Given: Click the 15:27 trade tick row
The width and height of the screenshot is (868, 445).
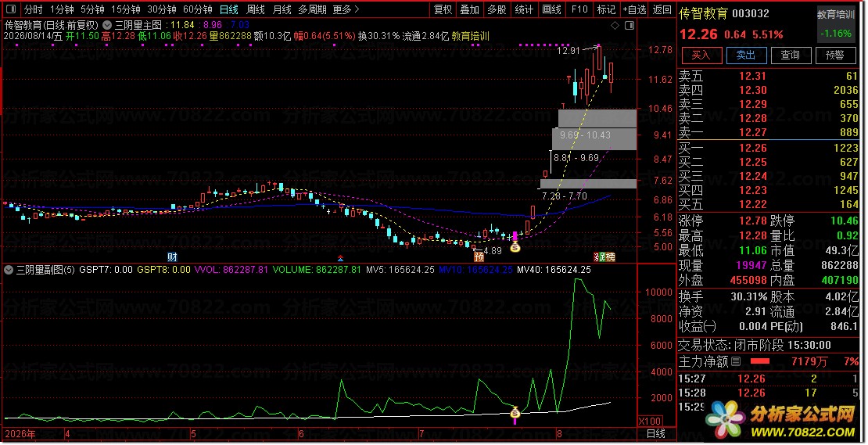Looking at the screenshot, I should point(769,379).
